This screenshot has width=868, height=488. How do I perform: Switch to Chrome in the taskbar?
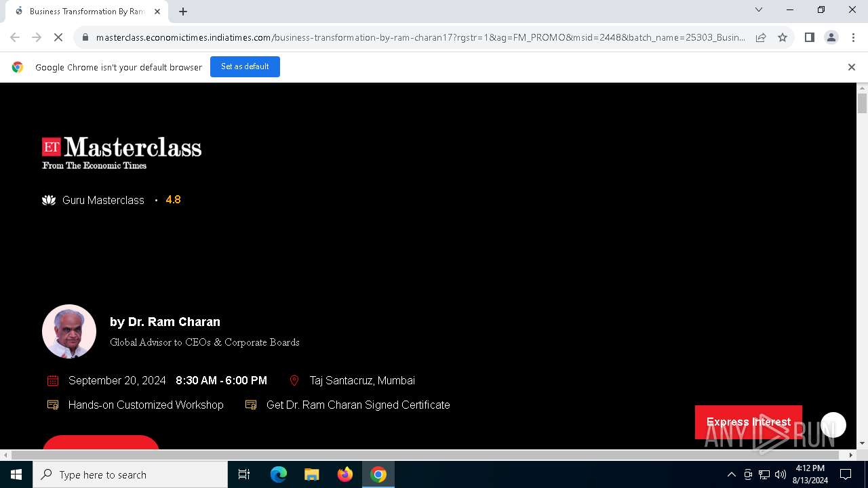click(378, 474)
